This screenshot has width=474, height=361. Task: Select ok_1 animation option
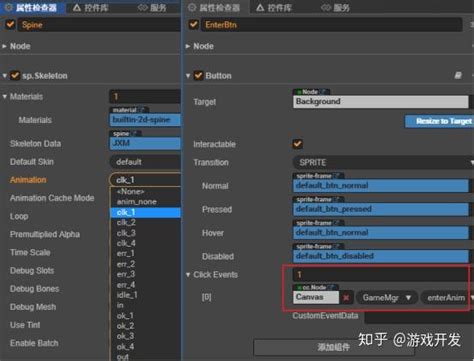point(146,316)
